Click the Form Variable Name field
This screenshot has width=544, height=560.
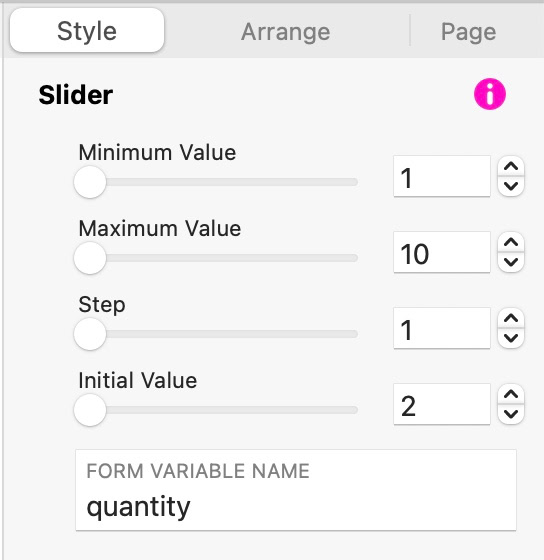tap(296, 490)
